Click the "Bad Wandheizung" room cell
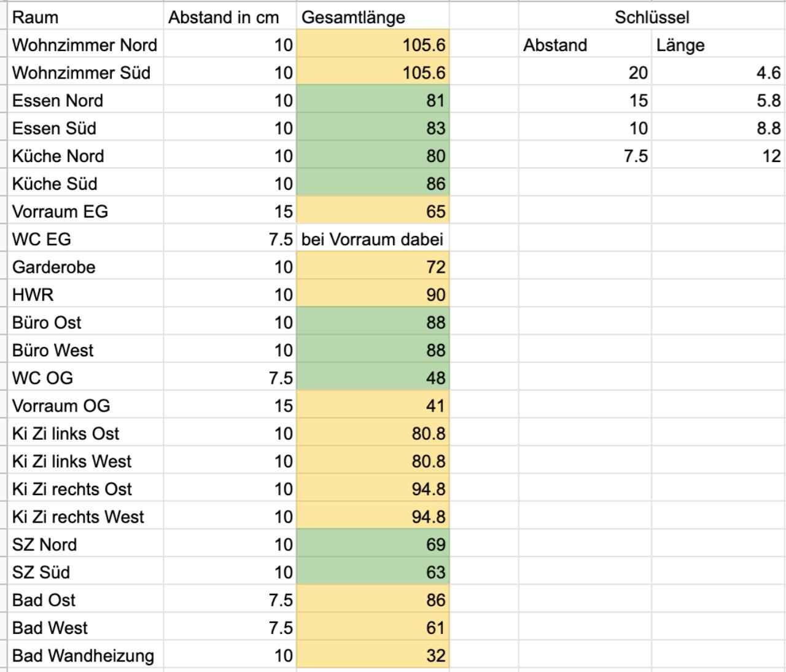 [84, 655]
